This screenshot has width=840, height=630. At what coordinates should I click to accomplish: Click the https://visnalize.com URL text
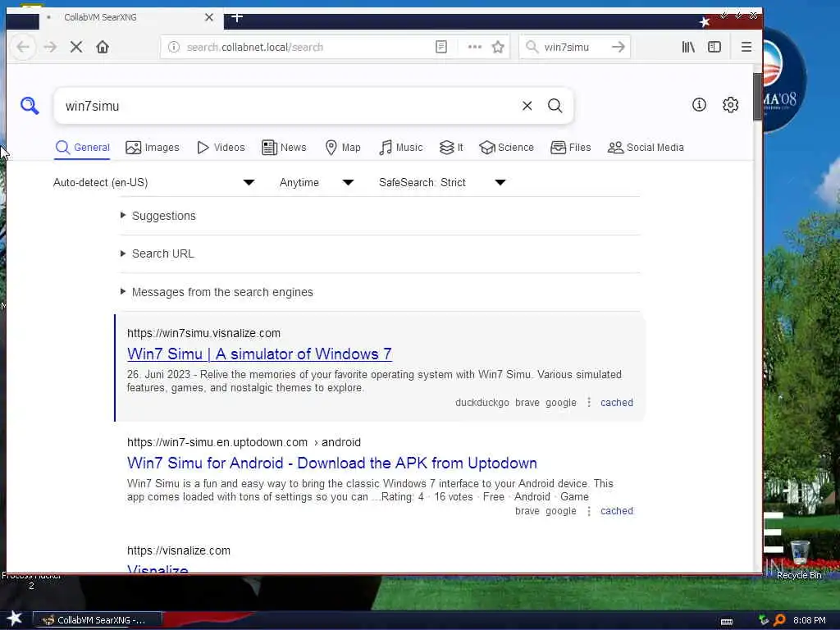click(178, 550)
